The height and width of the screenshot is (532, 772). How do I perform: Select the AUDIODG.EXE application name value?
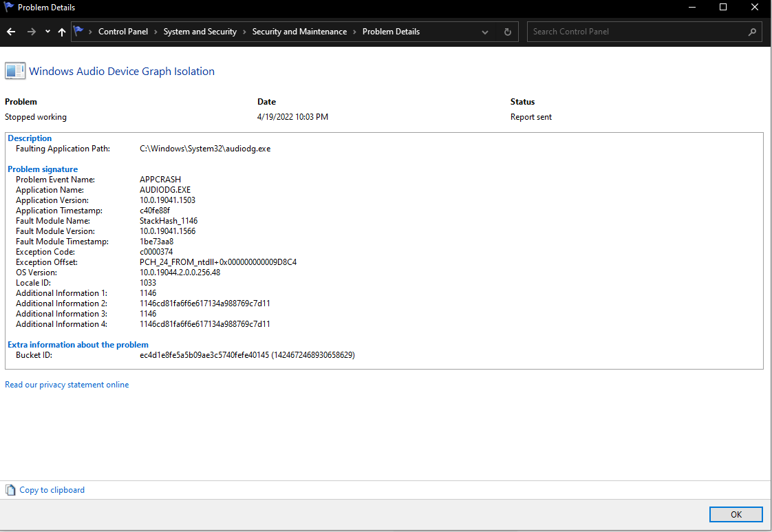pos(165,190)
